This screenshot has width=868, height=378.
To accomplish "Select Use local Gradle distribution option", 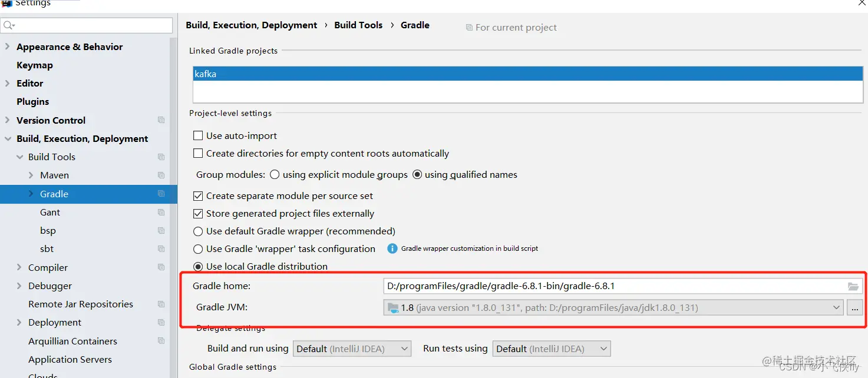I will [198, 266].
